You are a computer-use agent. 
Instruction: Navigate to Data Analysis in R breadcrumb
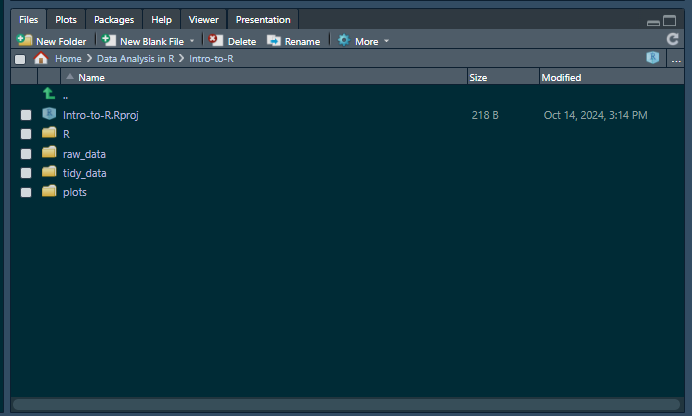click(135, 59)
